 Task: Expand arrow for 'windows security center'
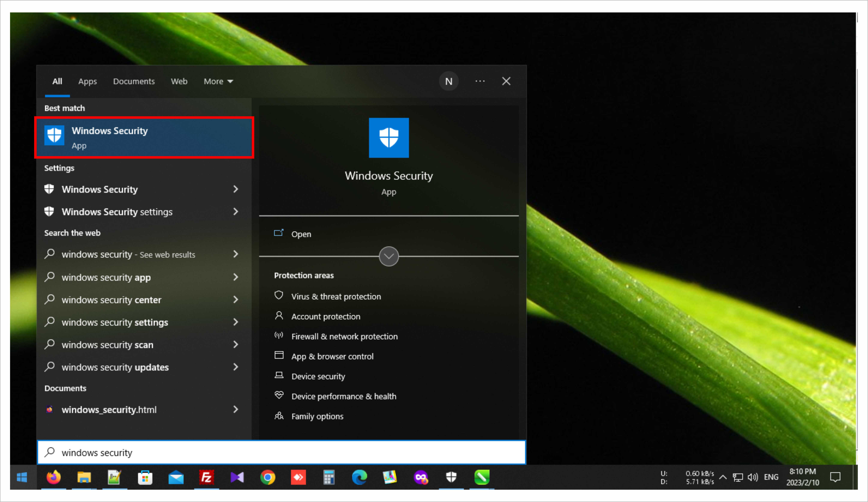pyautogui.click(x=236, y=300)
